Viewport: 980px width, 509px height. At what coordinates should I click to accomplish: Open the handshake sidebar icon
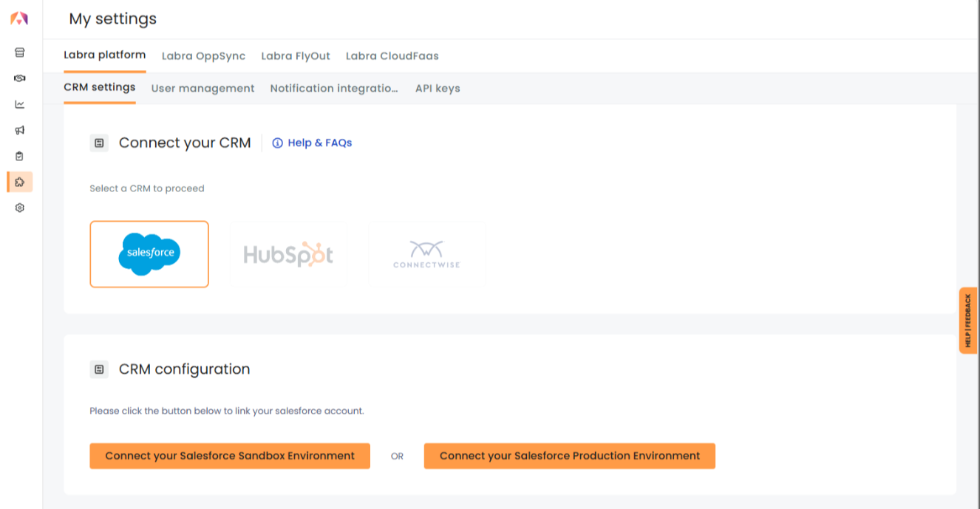(20, 78)
